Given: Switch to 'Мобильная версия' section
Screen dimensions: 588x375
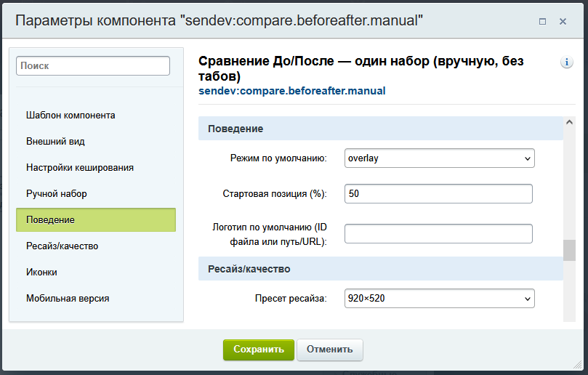Looking at the screenshot, I should (x=68, y=298).
